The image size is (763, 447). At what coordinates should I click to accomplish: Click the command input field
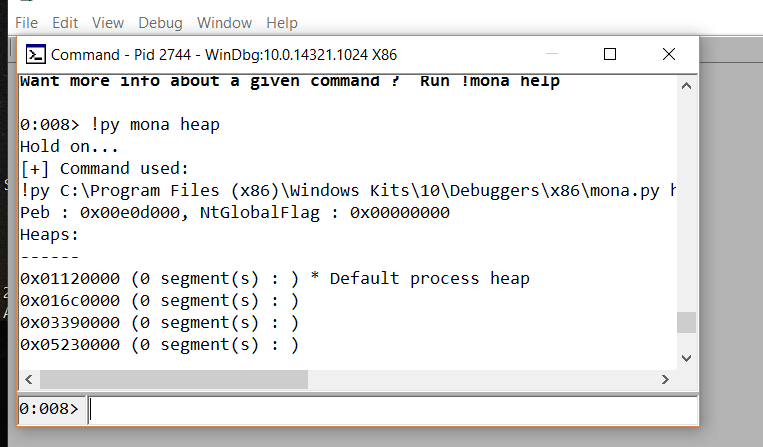392,410
